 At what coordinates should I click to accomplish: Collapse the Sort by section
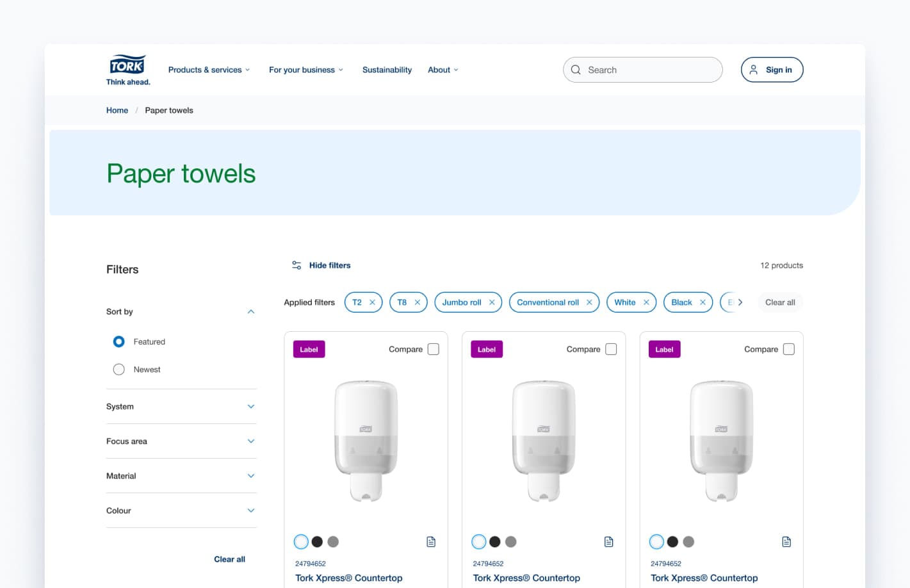pyautogui.click(x=250, y=312)
